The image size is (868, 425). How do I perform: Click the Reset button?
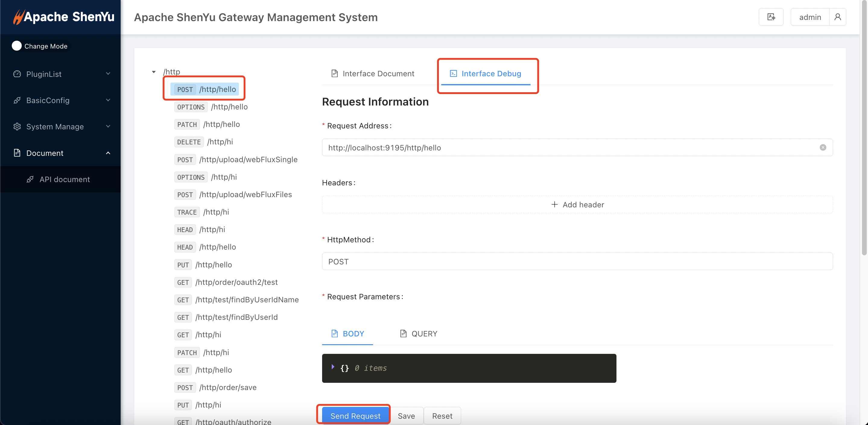pyautogui.click(x=442, y=416)
